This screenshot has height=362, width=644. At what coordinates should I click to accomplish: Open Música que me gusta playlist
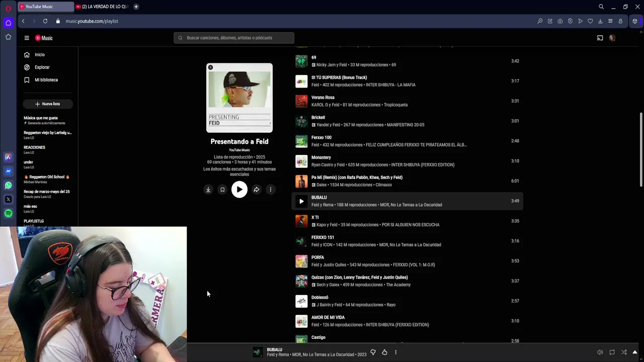[x=48, y=120]
